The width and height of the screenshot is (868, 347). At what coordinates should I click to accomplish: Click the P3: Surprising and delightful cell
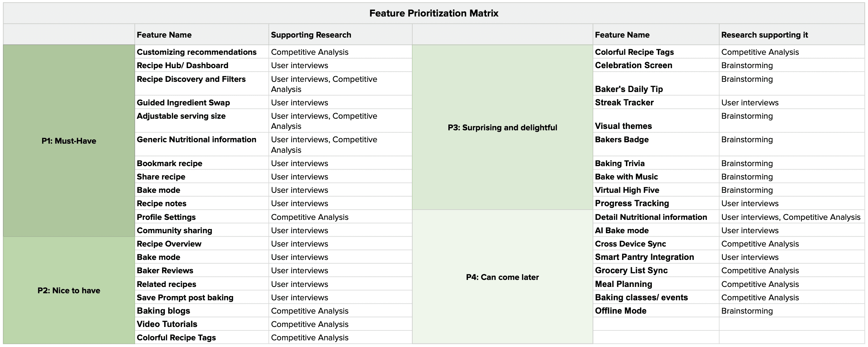[x=502, y=127]
